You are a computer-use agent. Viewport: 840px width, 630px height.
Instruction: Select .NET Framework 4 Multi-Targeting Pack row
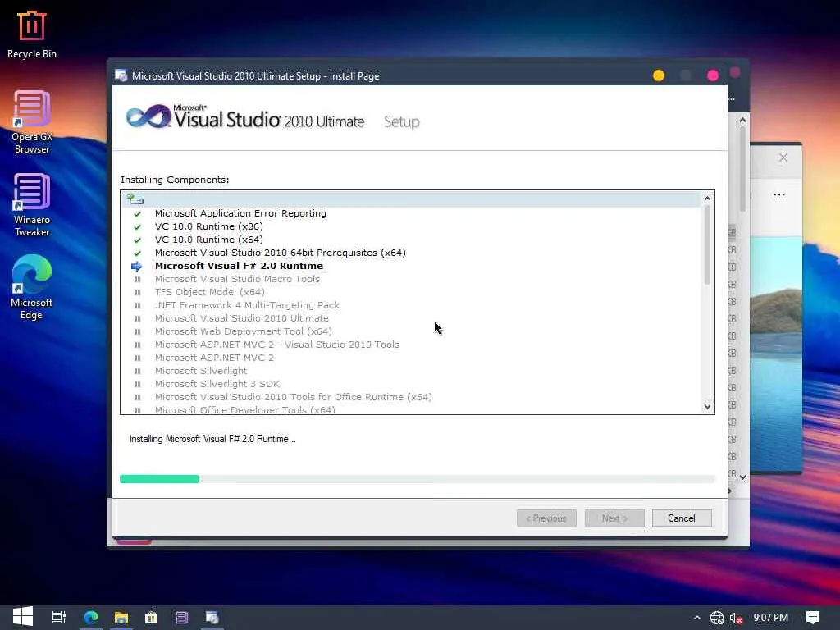(x=247, y=305)
